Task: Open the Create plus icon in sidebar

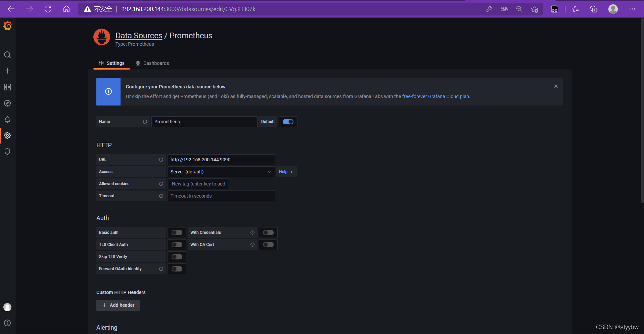Action: pyautogui.click(x=7, y=71)
